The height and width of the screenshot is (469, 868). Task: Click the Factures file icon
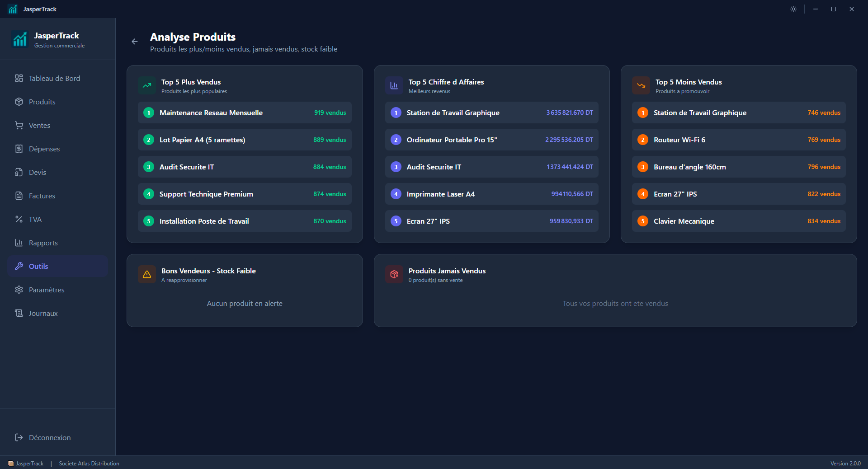[19, 196]
